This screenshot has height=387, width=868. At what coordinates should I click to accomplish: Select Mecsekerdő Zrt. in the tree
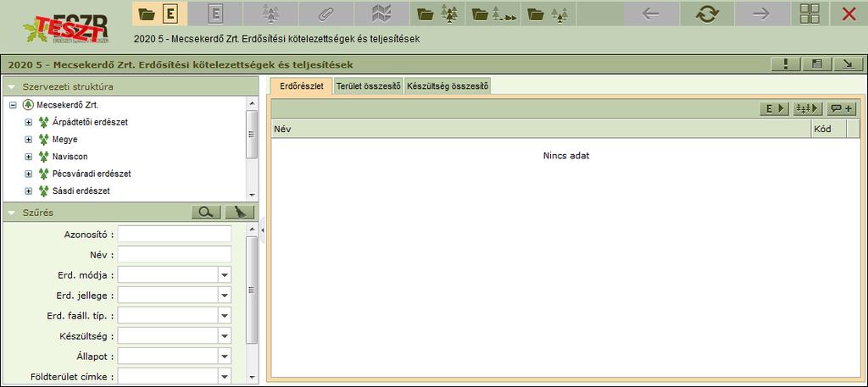pos(68,105)
